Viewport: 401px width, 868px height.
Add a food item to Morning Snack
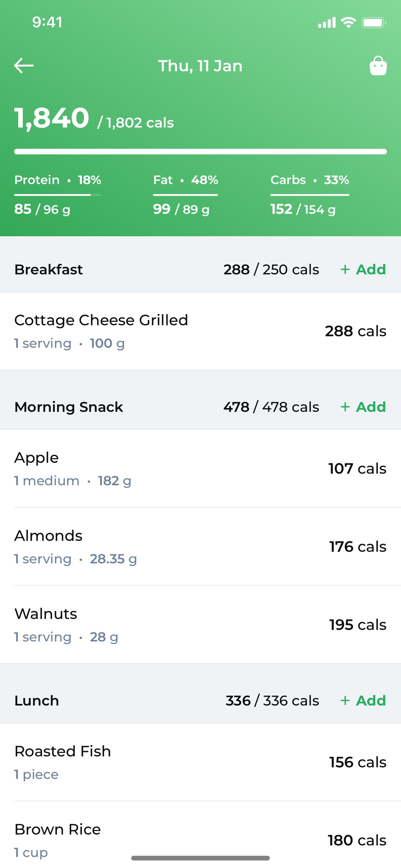click(363, 407)
